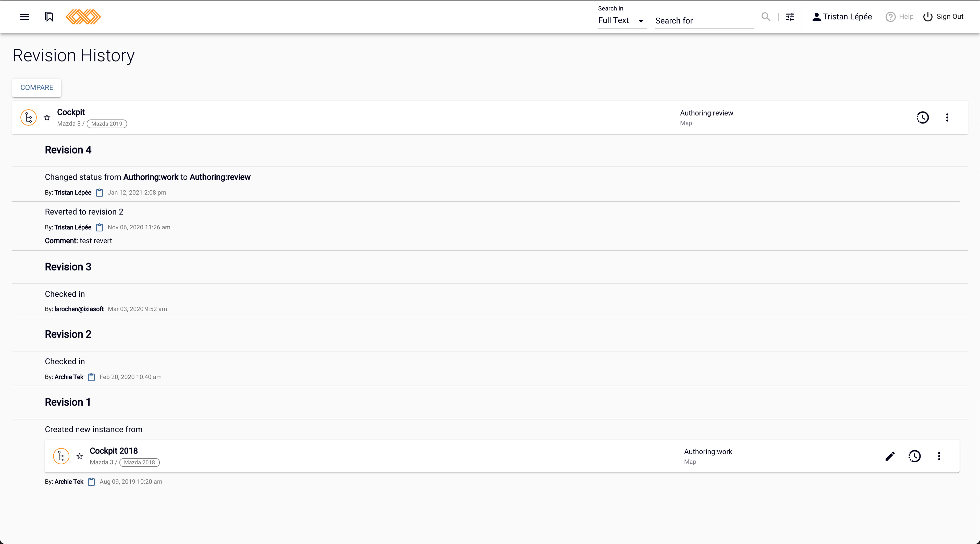Click the Tristan Lépée user name in header
Viewport: 980px width, 544px height.
(847, 17)
